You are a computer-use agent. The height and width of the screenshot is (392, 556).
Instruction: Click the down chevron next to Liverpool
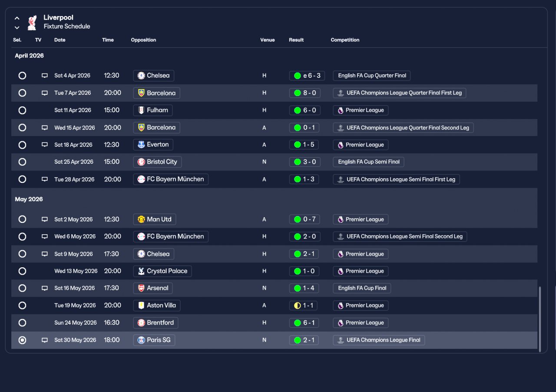[17, 27]
